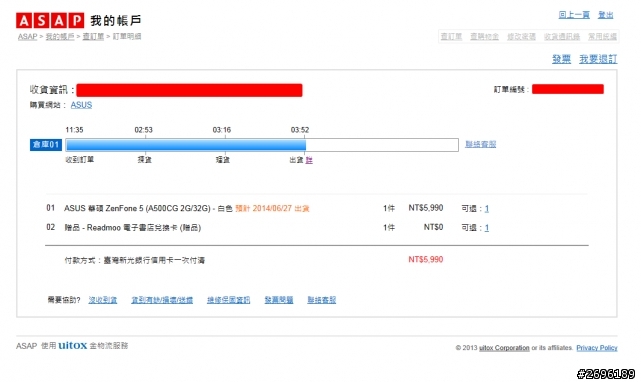The width and height of the screenshot is (641, 382).
Task: Click the 03:52 出貨 timestamp
Action: (x=300, y=130)
